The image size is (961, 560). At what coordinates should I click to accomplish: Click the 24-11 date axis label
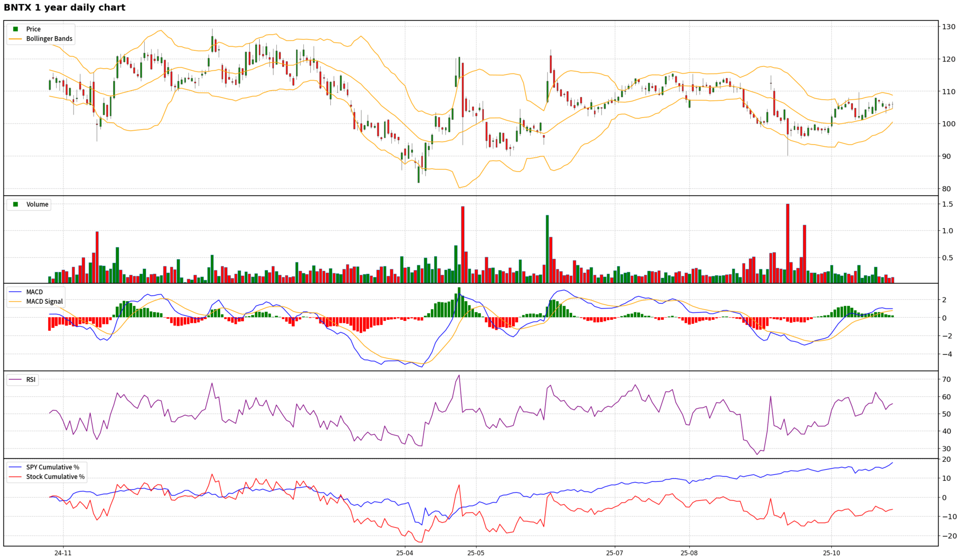[x=63, y=553]
